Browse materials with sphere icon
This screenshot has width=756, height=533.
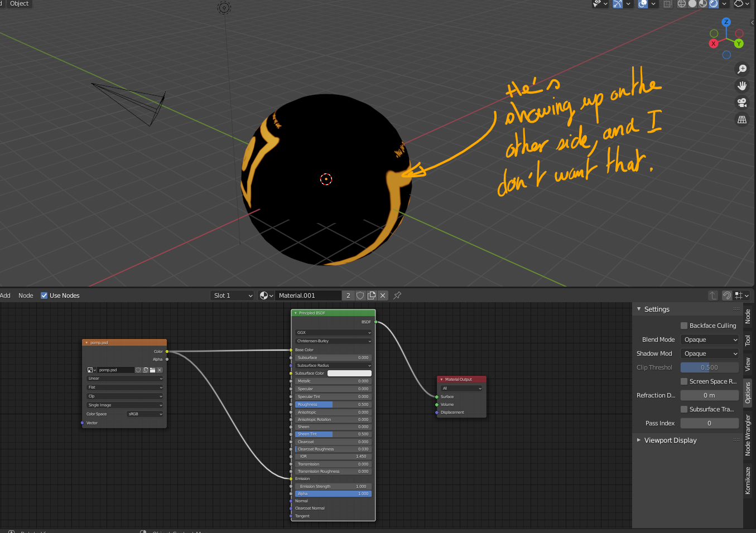coord(266,295)
